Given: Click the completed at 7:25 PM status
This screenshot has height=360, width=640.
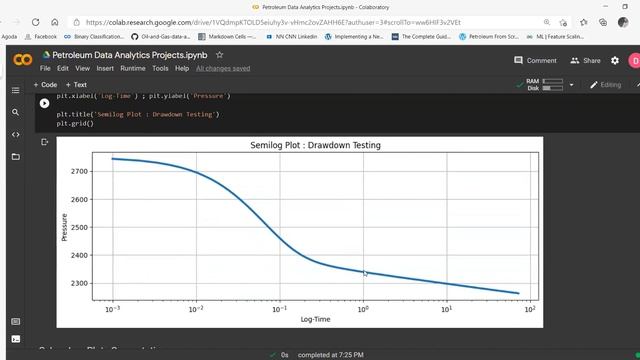Looking at the screenshot, I should (331, 355).
